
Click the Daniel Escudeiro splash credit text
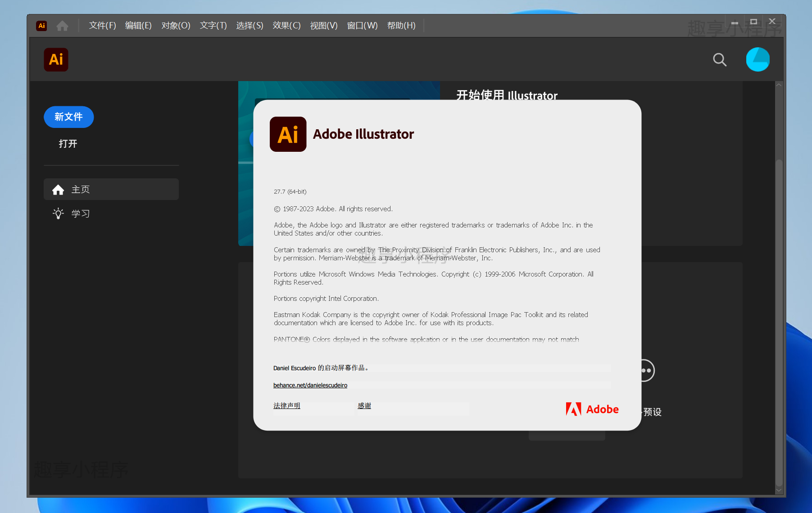pyautogui.click(x=321, y=368)
